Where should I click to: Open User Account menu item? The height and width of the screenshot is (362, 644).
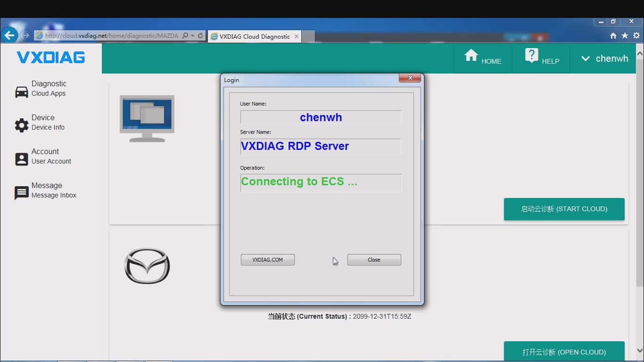(x=51, y=156)
